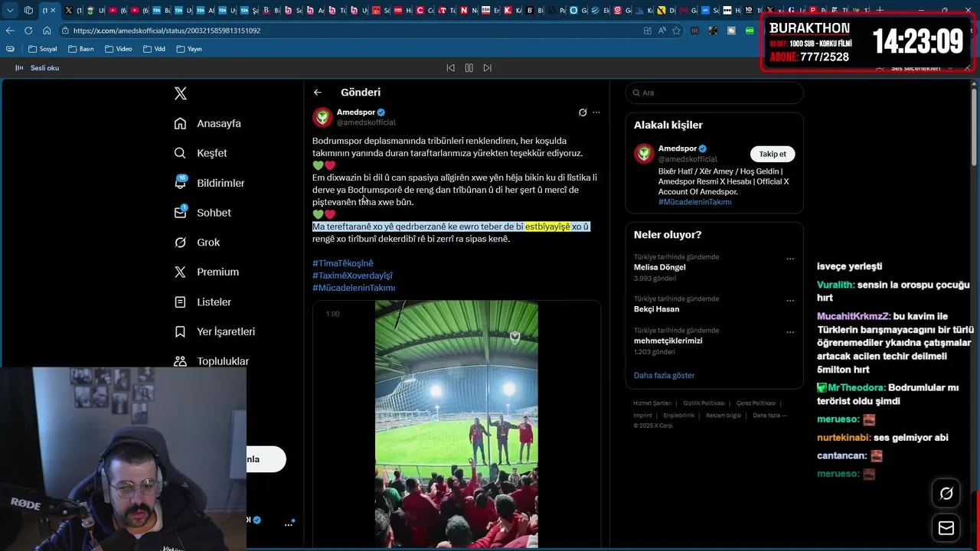Open more options for mehmetçiklerimizi trend
The width and height of the screenshot is (980, 551).
coord(790,332)
